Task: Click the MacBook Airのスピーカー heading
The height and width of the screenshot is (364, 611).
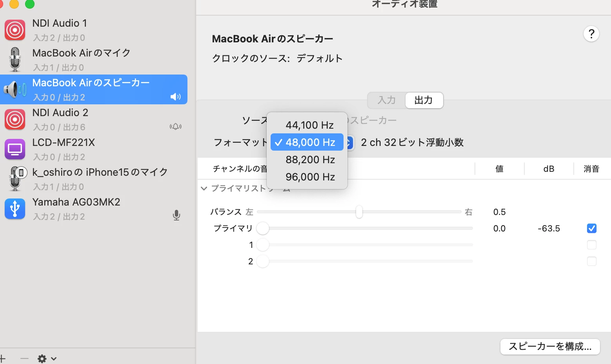Action: (x=273, y=39)
